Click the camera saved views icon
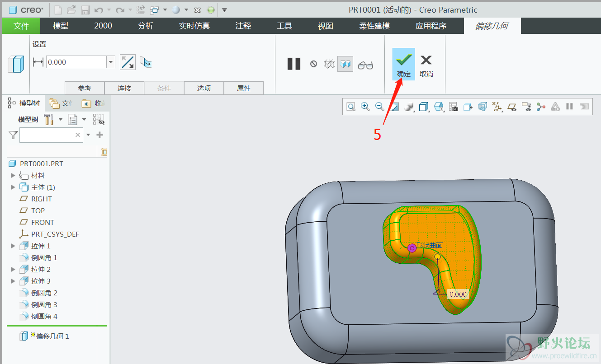 [454, 107]
